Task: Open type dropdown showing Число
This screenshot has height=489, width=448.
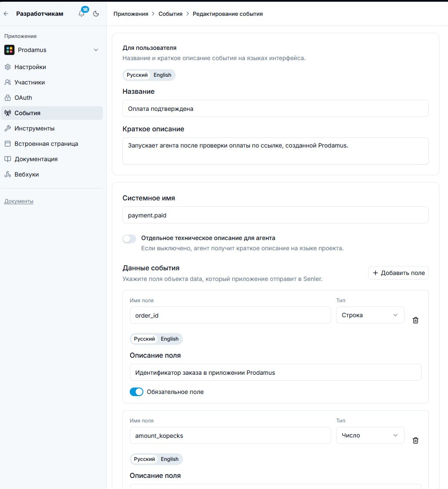Action: [x=370, y=435]
